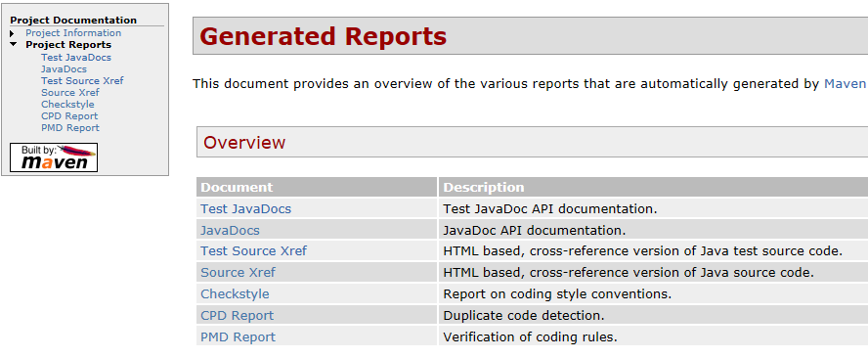
Task: Click the Generated Reports heading
Action: (x=323, y=36)
